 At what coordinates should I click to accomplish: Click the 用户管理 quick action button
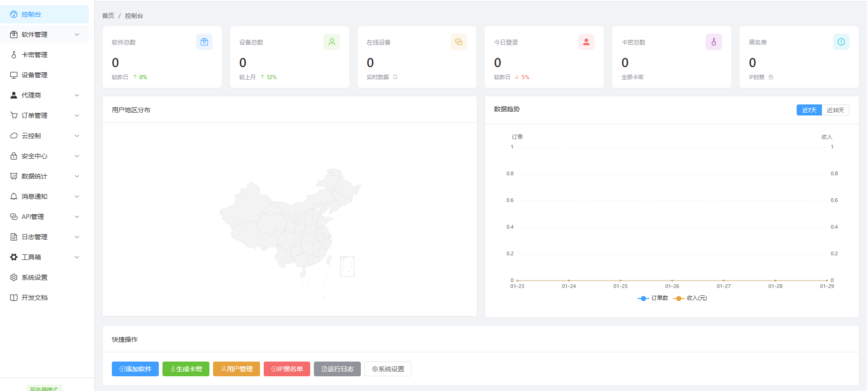click(237, 369)
